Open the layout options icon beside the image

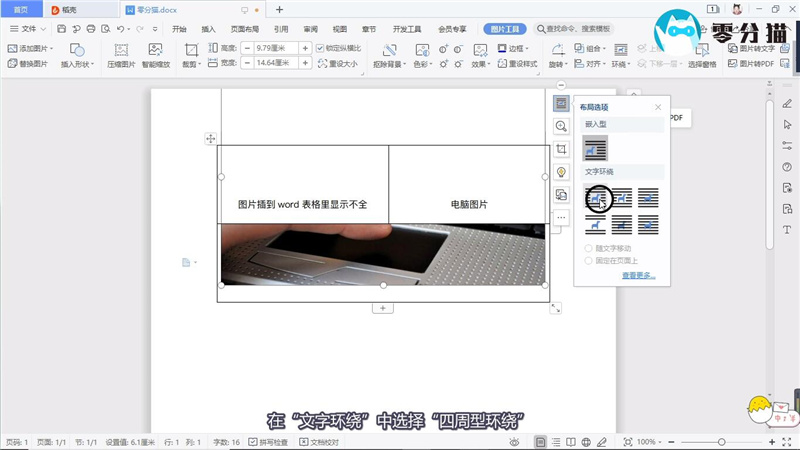click(x=561, y=103)
